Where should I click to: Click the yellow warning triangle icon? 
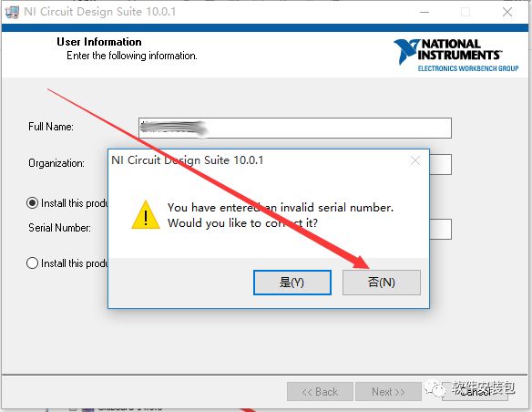point(146,215)
